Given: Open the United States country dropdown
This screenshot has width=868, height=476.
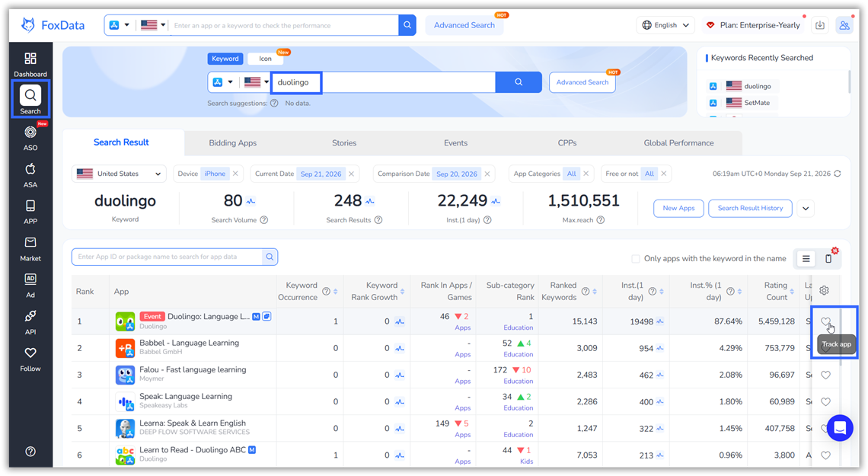Looking at the screenshot, I should (x=119, y=174).
